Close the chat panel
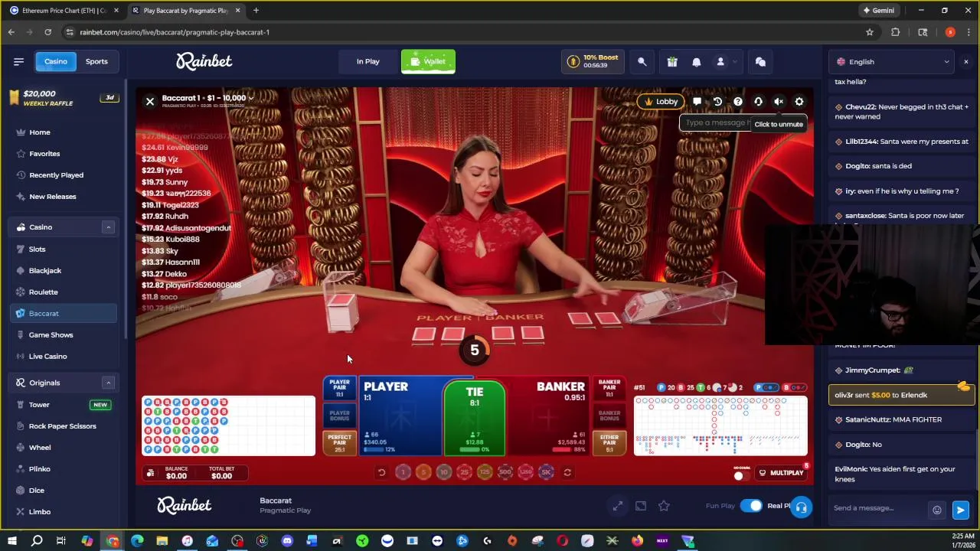The height and width of the screenshot is (551, 980). coord(965,61)
